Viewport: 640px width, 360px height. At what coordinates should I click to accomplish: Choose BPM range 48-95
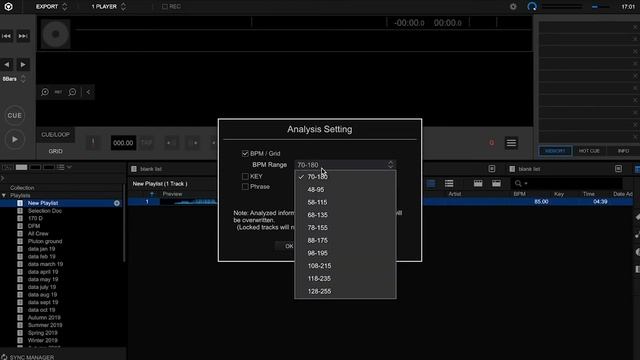click(345, 190)
